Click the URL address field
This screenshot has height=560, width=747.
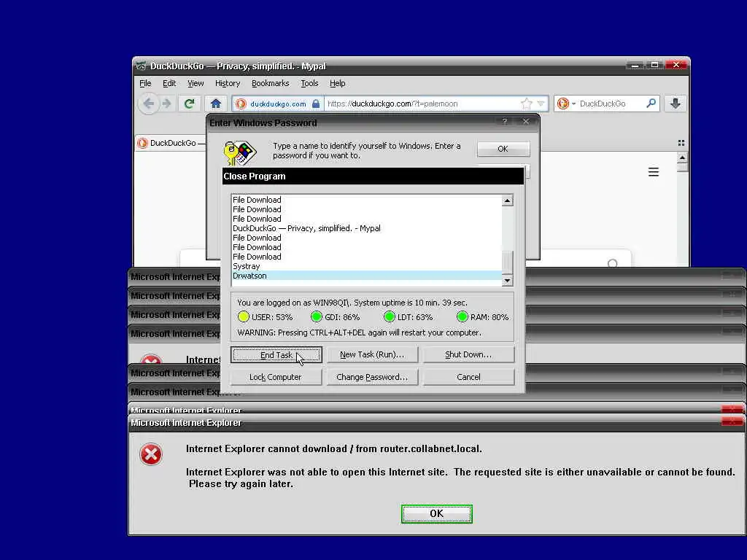click(422, 104)
